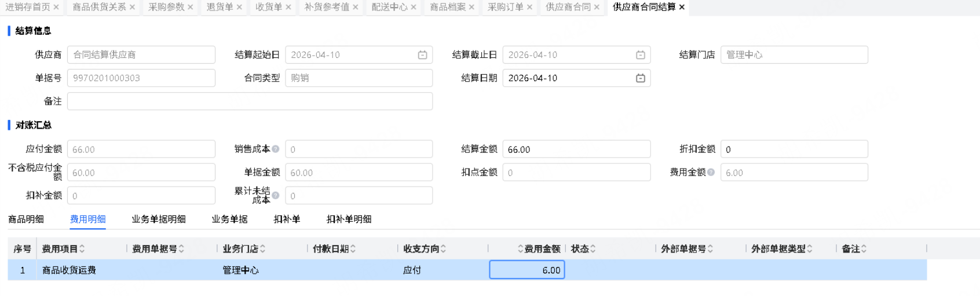Click the 结算起始日 calendar icon
This screenshot has width=980, height=296.
click(422, 55)
